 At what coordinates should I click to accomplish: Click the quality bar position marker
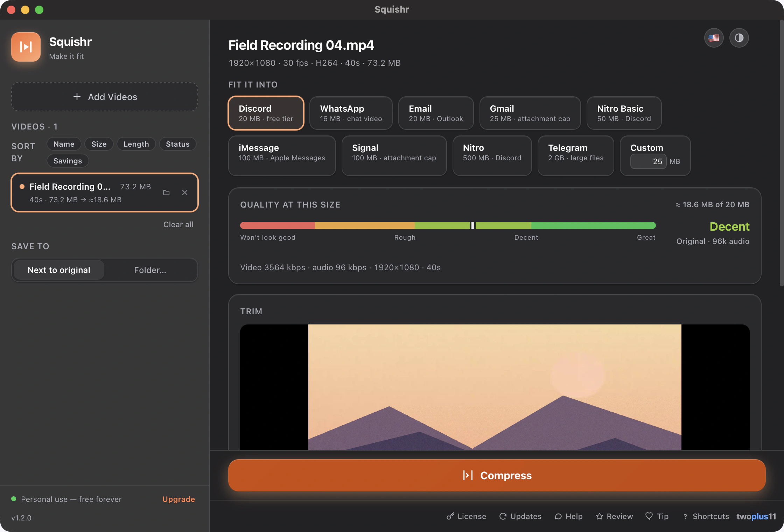(x=472, y=225)
